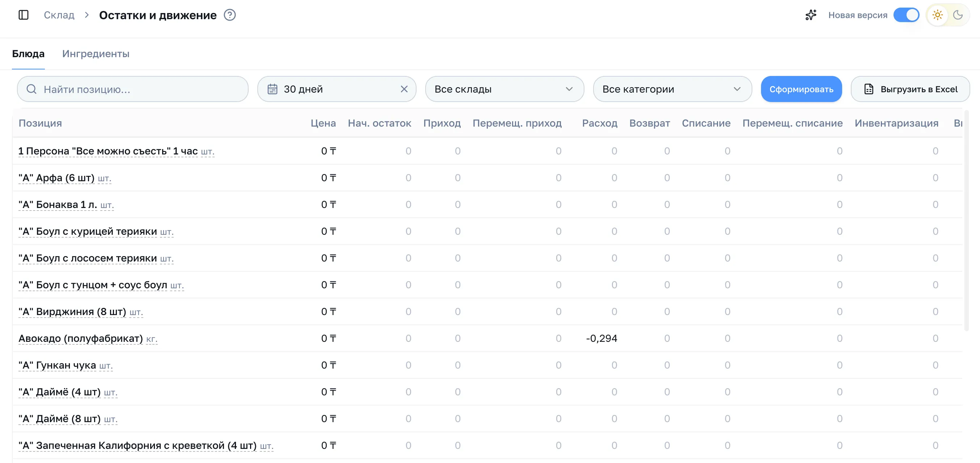Image resolution: width=980 pixels, height=463 pixels.
Task: Open the Все категории dropdown
Action: click(672, 89)
